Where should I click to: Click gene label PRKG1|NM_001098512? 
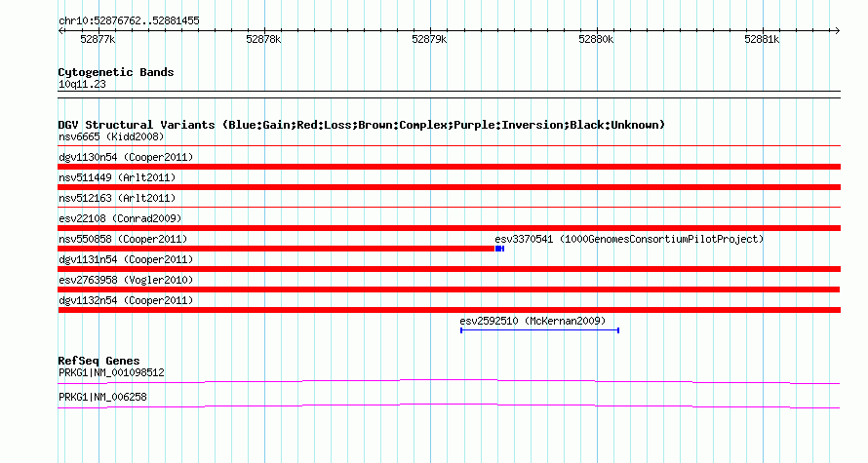(111, 372)
